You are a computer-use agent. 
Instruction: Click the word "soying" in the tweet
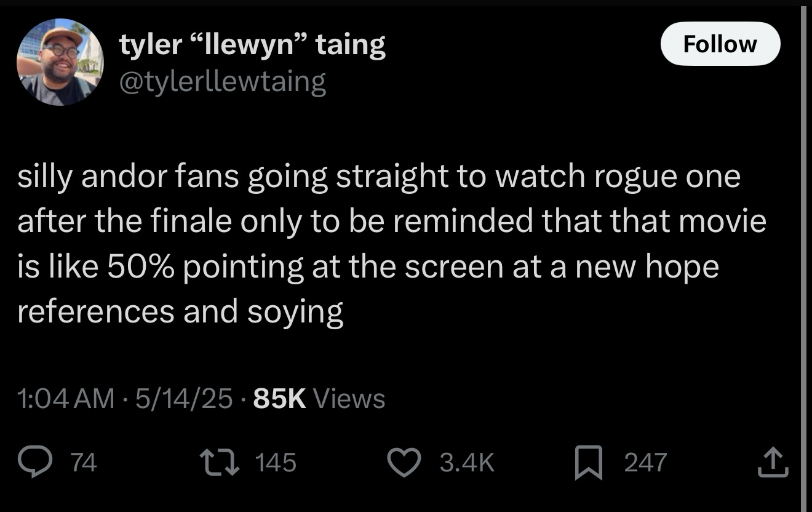[295, 311]
